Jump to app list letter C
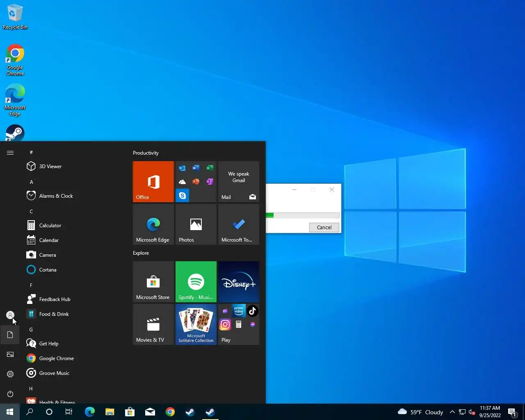 click(31, 211)
